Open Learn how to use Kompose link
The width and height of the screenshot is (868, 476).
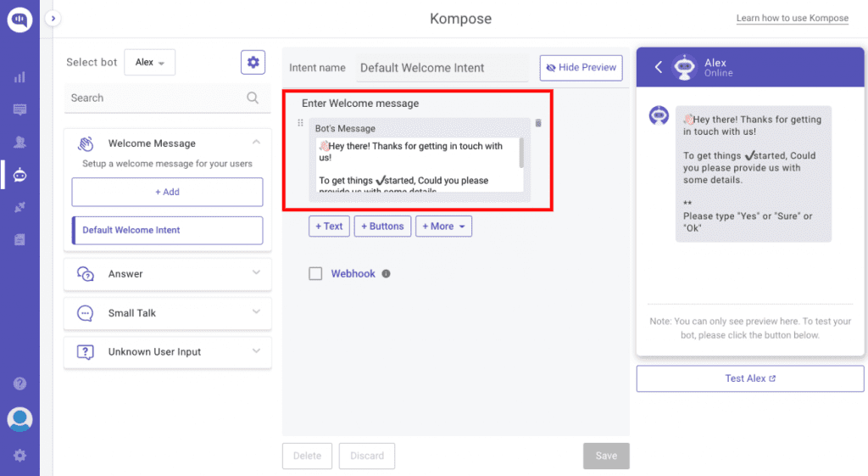tap(793, 19)
